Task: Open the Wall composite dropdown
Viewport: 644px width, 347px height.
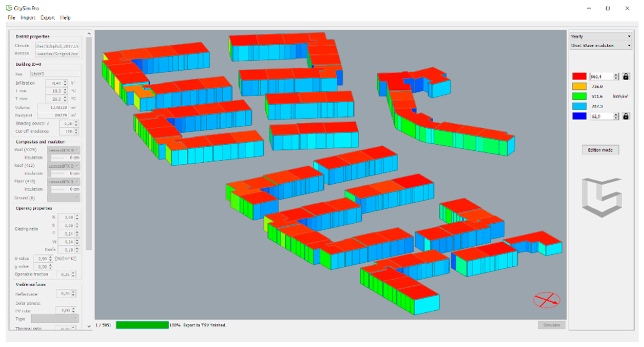Action: click(64, 150)
